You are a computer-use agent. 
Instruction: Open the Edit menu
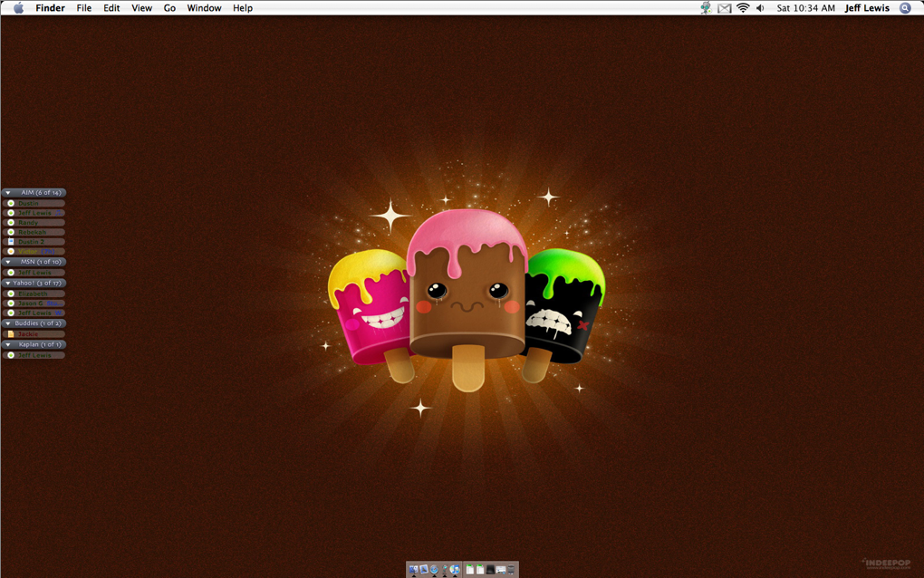click(111, 7)
